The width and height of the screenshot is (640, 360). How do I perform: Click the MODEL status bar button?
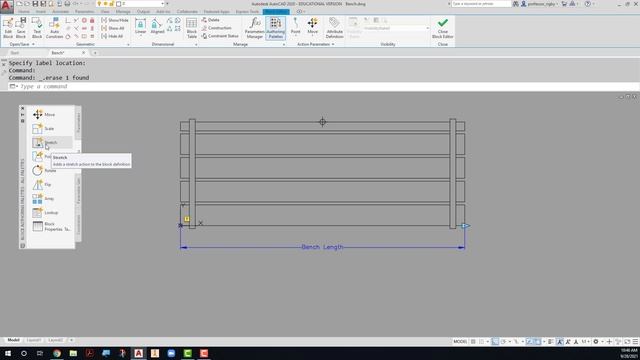[x=460, y=341]
